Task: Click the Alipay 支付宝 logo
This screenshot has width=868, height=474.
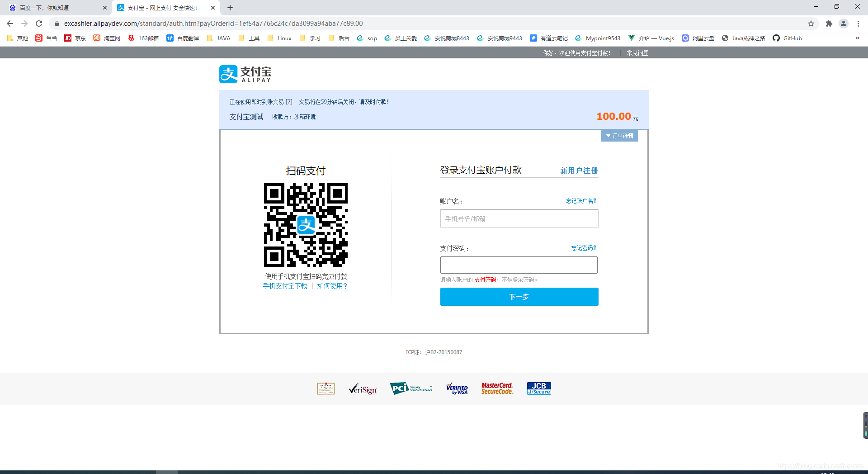Action: click(245, 74)
